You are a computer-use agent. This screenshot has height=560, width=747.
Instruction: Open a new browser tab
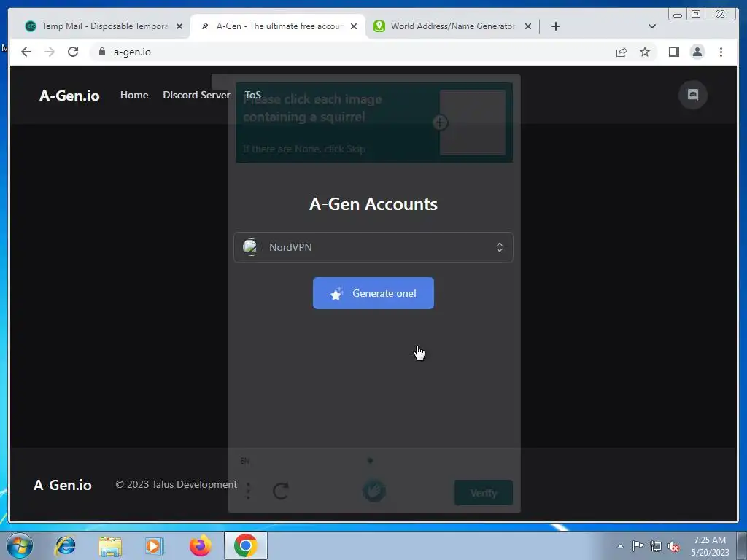555,26
